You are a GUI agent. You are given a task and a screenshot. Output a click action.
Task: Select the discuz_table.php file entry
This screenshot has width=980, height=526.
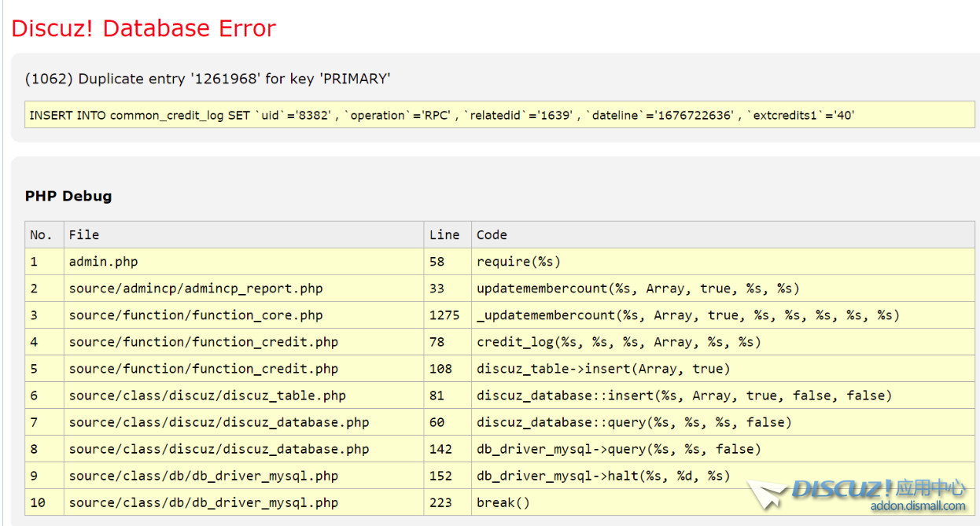(207, 395)
